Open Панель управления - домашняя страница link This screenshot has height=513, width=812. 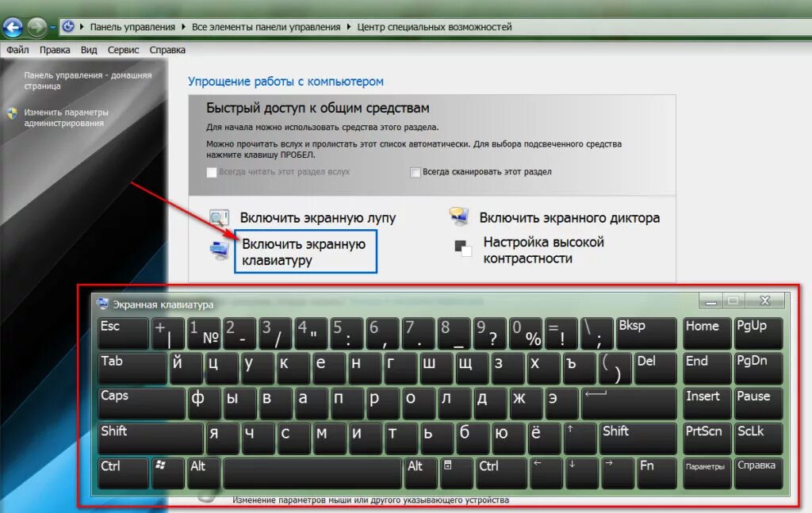coord(87,80)
